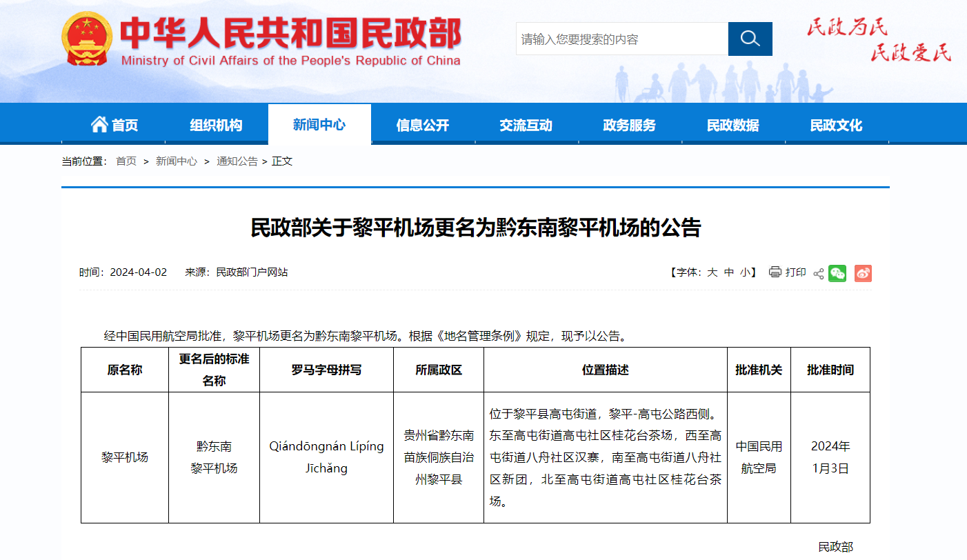Click the 民政部 signature text
The height and width of the screenshot is (560, 967).
tap(835, 547)
